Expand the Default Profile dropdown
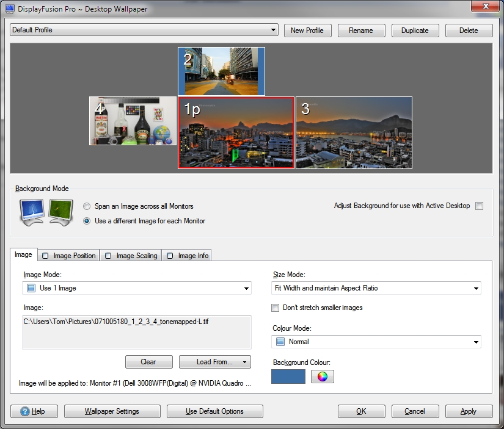Image resolution: width=504 pixels, height=429 pixels. (x=144, y=30)
